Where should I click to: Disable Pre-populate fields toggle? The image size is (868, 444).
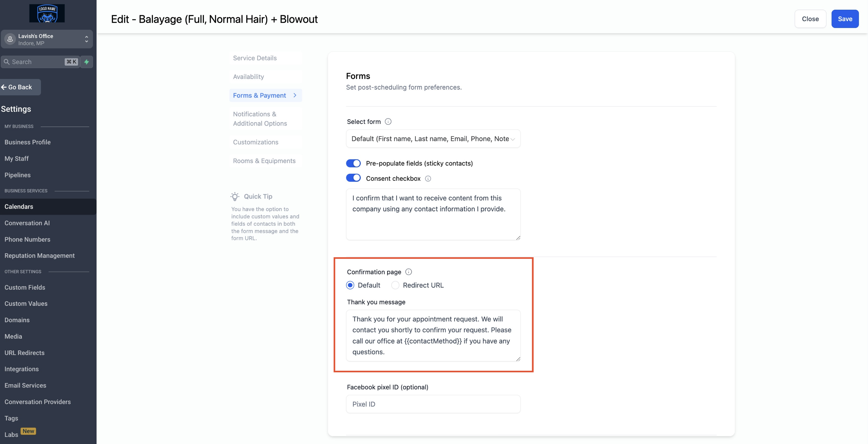click(x=353, y=163)
